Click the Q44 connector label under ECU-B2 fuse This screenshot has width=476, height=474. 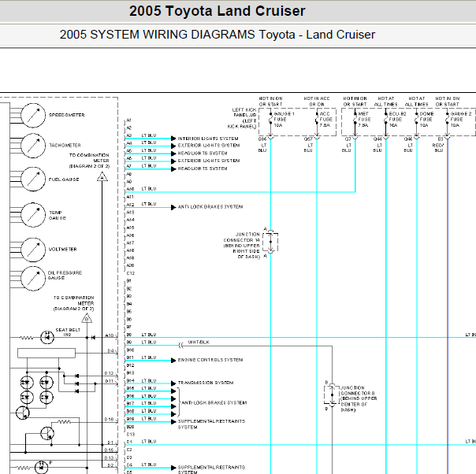click(377, 139)
